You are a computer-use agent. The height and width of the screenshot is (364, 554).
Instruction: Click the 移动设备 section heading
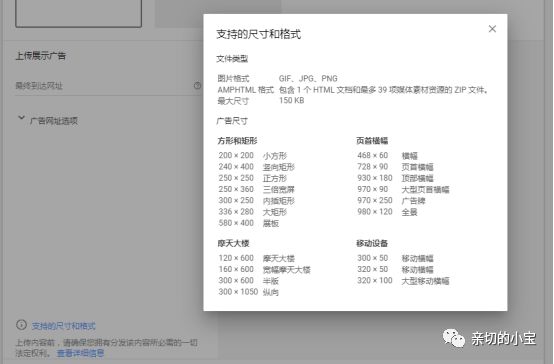(372, 243)
